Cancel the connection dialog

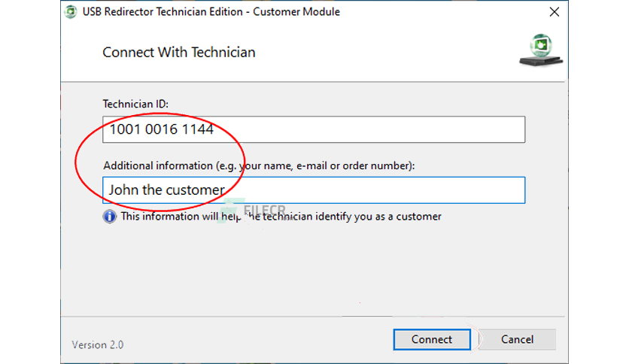pos(517,339)
